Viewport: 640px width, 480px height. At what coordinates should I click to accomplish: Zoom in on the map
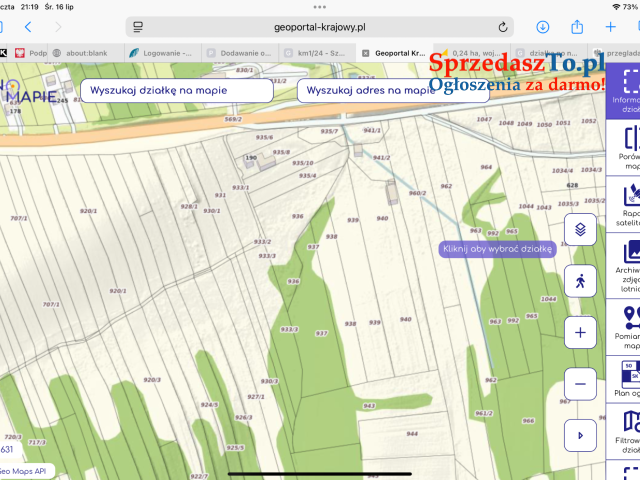pyautogui.click(x=580, y=332)
